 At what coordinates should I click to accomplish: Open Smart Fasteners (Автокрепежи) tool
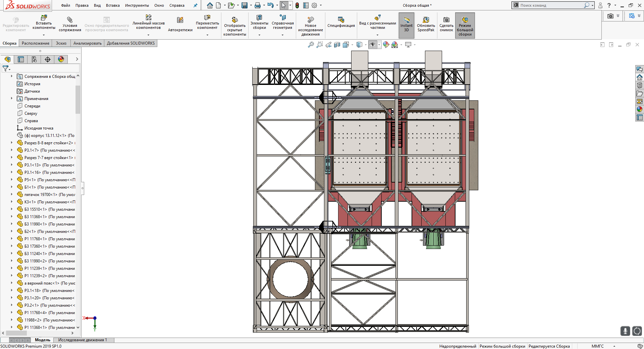point(180,20)
